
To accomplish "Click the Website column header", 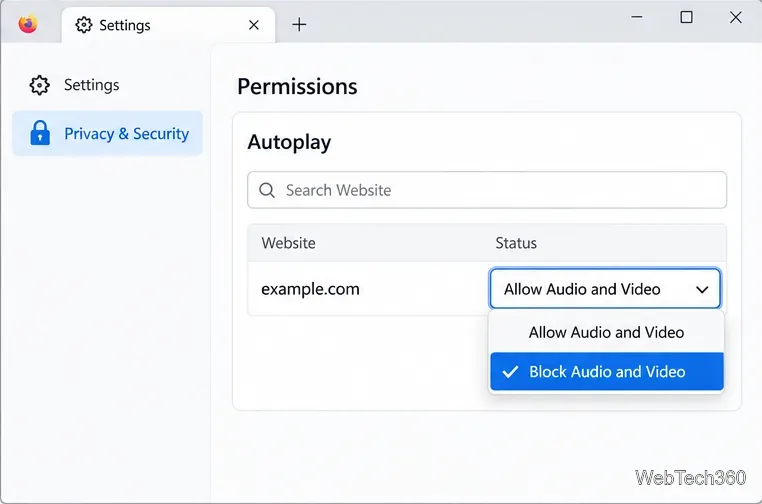I will point(289,243).
